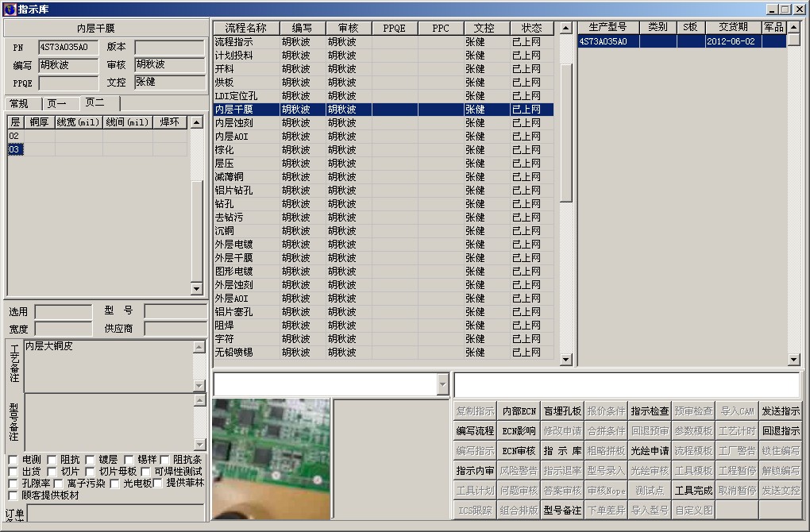Viewport: 810px width, 532px height.
Task: Click the 指示库 window title icon
Action: (x=10, y=10)
